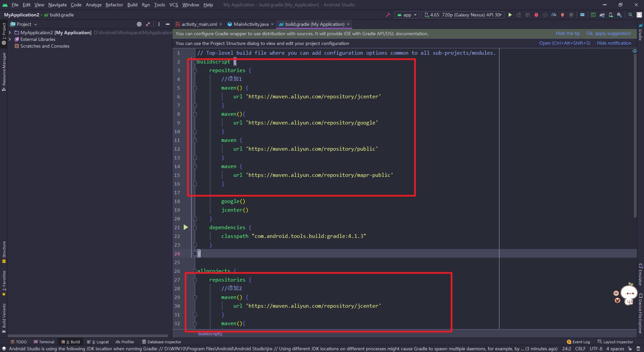Open the Refactor menu
This screenshot has height=352, width=644.
click(x=114, y=5)
